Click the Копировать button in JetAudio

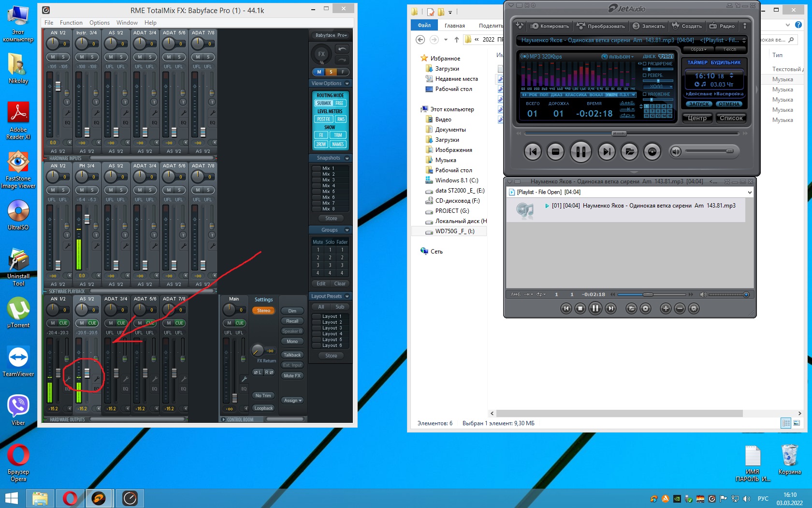tap(550, 26)
